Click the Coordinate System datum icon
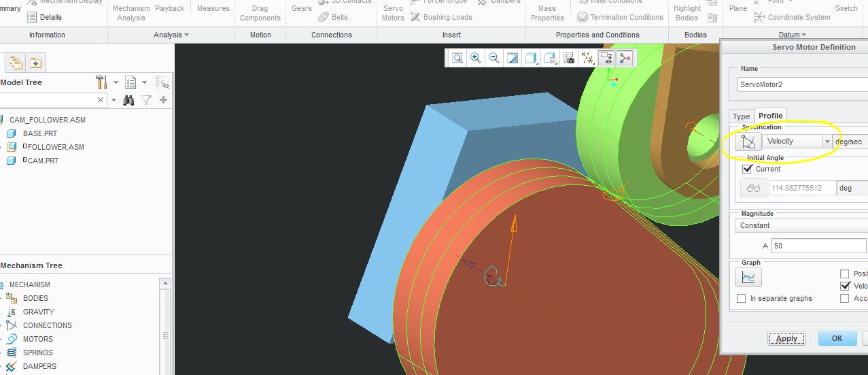This screenshot has width=868, height=375. click(760, 17)
